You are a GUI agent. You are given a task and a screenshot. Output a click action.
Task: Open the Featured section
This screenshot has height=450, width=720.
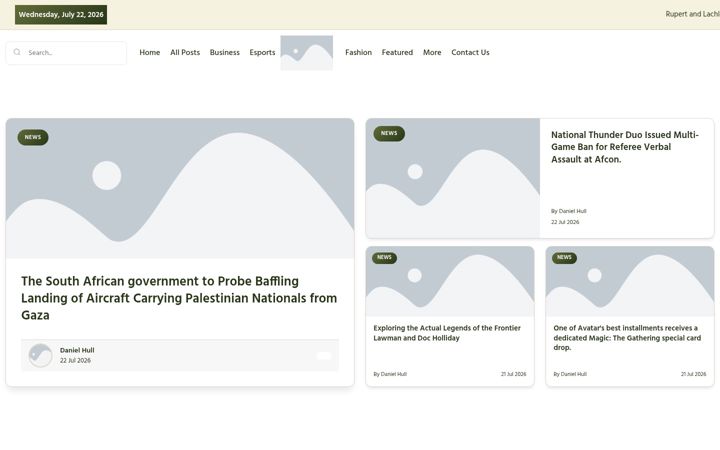click(x=397, y=53)
